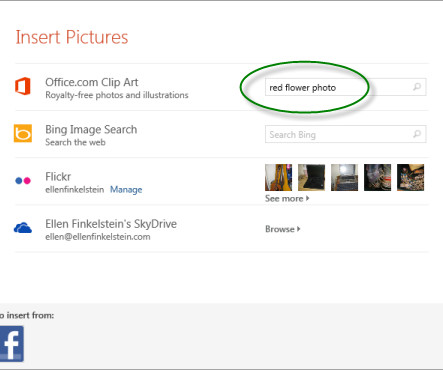
Task: Open the Manage link for Flickr
Action: pyautogui.click(x=126, y=190)
